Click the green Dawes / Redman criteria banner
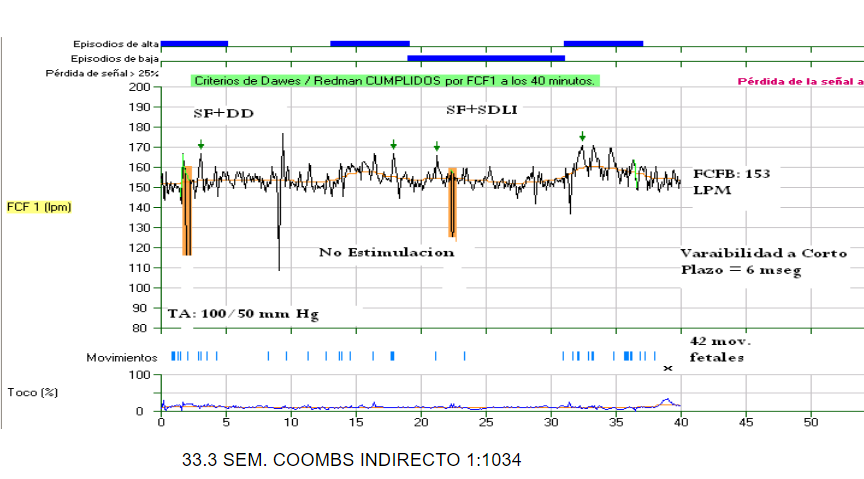This screenshot has width=864, height=479. coord(395,80)
